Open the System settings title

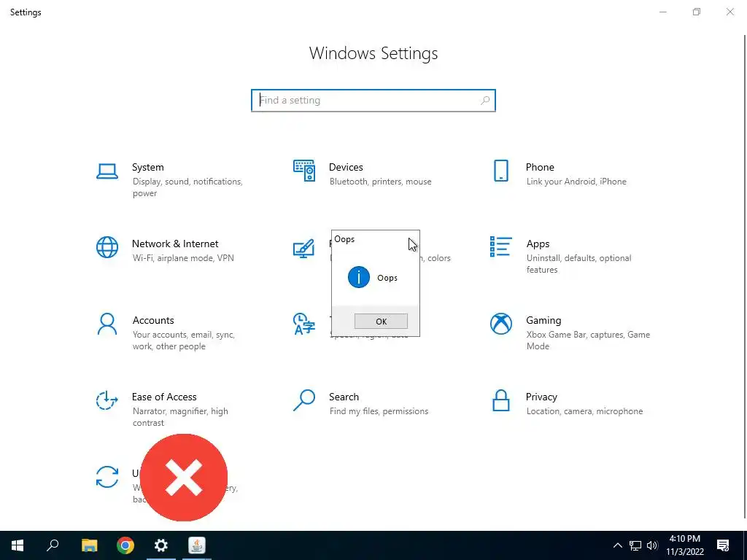coord(147,167)
